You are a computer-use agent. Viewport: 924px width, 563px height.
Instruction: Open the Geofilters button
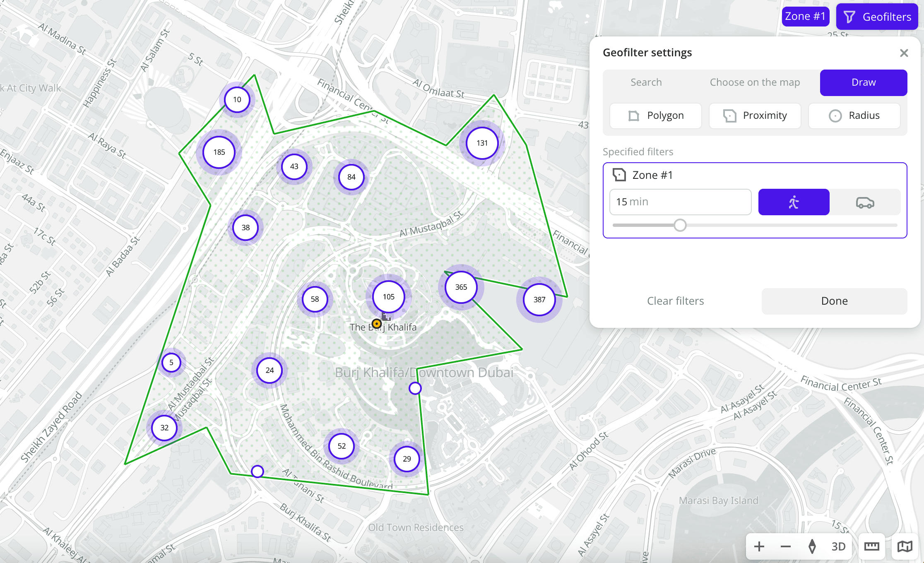click(877, 17)
